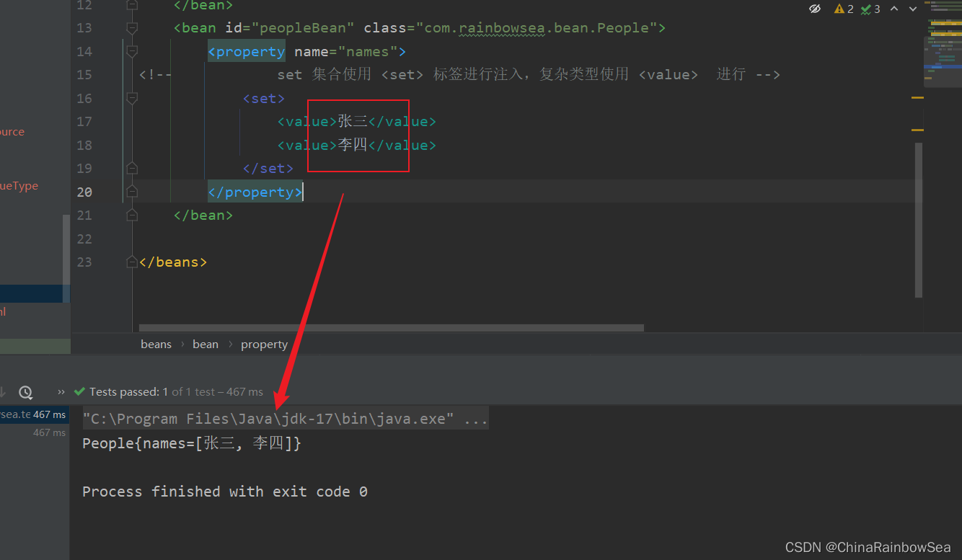Collapse fold end marker on line 23
The width and height of the screenshot is (962, 560).
coord(131,262)
